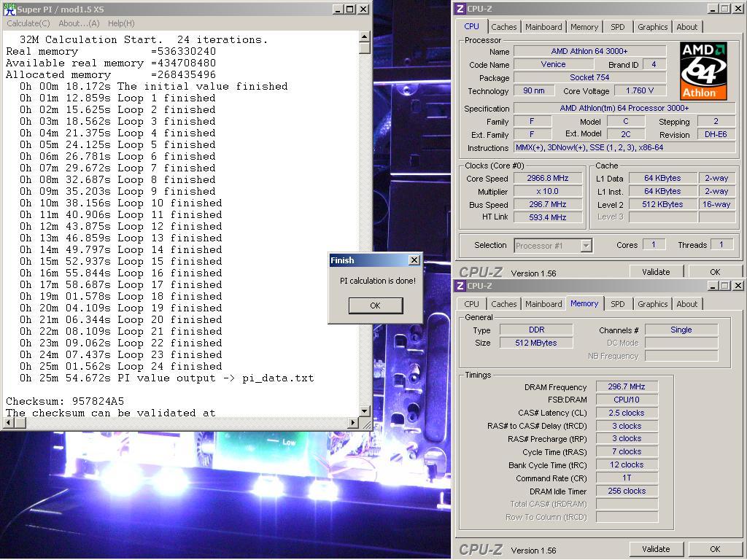Viewport: 747px width, 560px height.
Task: Switch to Mainboard tab in lower CPU-Z window
Action: 543,304
